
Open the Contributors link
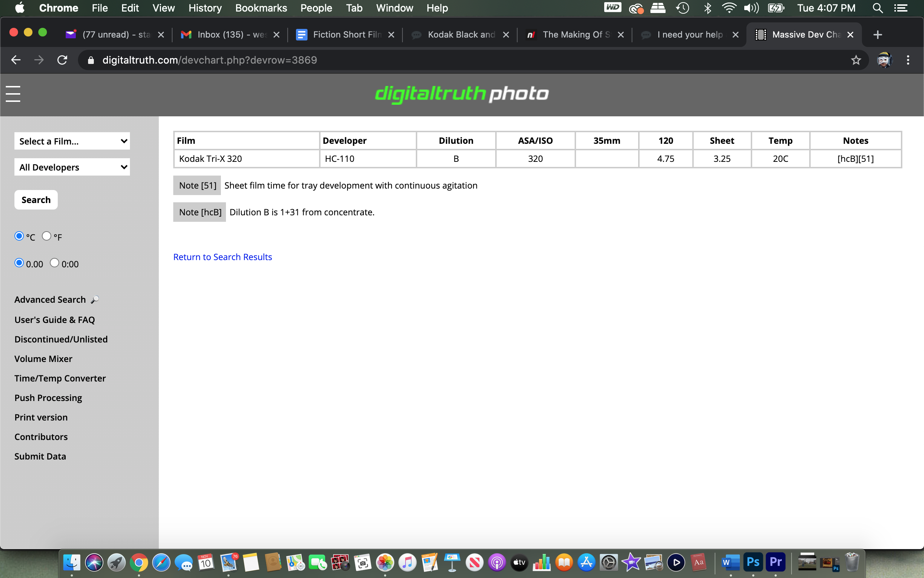coord(41,436)
